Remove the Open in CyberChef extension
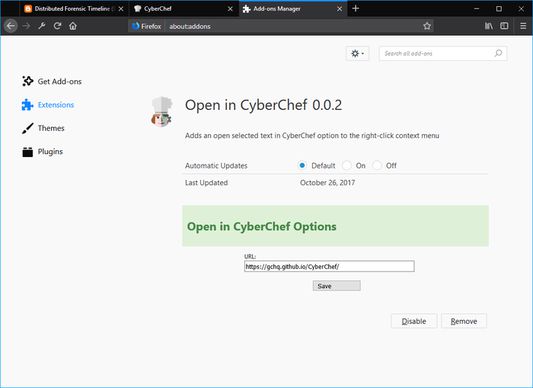533x388 pixels. coord(464,321)
